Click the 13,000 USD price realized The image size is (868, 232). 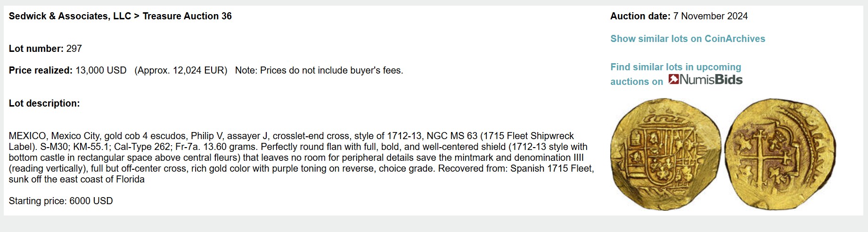coord(101,70)
